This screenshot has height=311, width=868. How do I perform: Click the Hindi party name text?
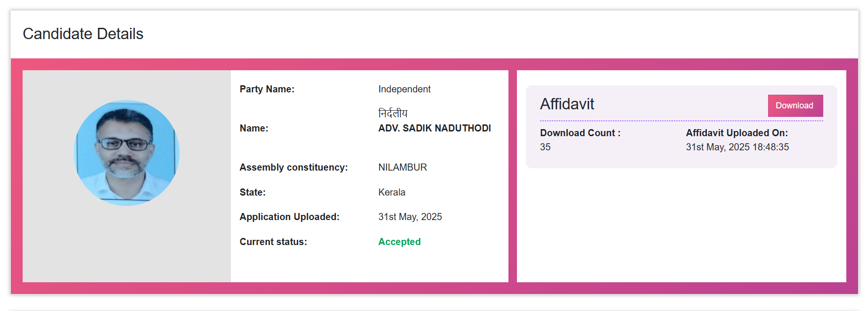393,113
